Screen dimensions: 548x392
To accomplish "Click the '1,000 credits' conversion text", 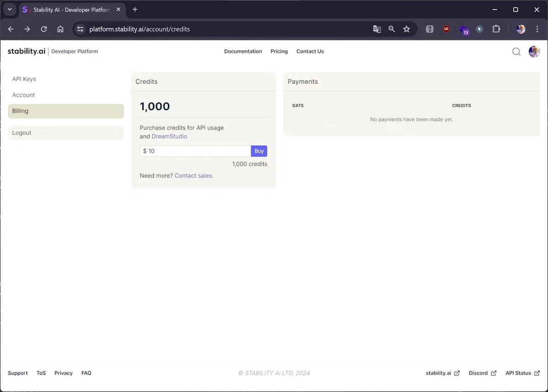I will tap(250, 164).
